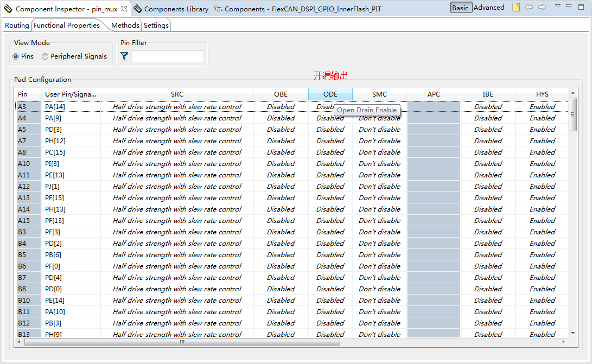Select pin cell A4

pyautogui.click(x=28, y=118)
